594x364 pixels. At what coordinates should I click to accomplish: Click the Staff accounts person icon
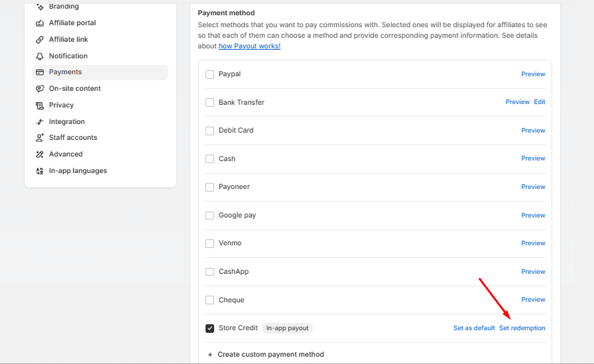point(40,138)
